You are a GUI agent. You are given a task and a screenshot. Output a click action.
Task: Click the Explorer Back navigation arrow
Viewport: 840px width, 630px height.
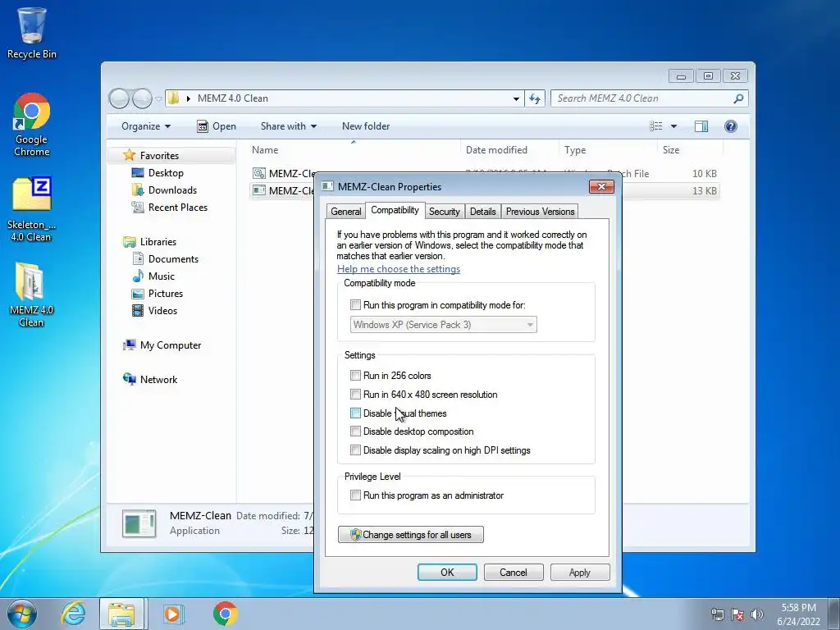(119, 98)
